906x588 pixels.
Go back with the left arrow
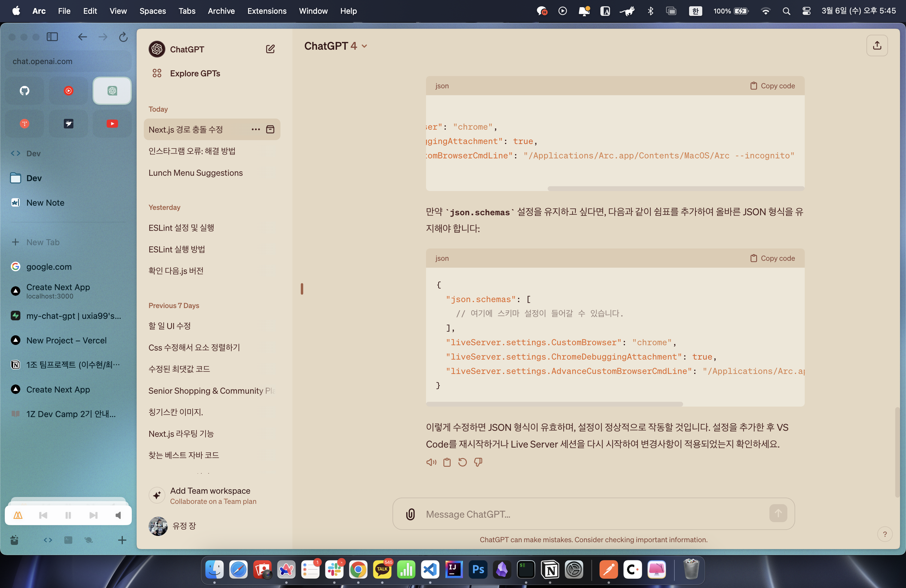[x=82, y=37]
